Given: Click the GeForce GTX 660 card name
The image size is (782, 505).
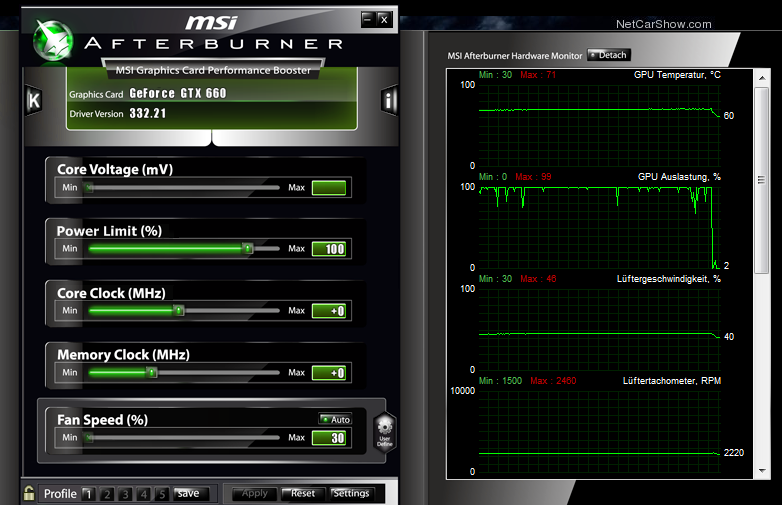Looking at the screenshot, I should (178, 93).
